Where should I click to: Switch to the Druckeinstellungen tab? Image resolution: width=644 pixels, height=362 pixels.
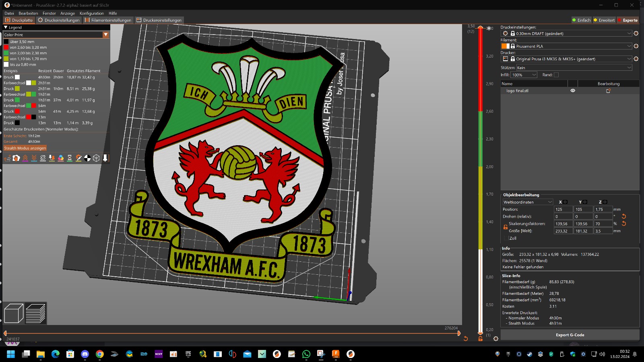pyautogui.click(x=59, y=20)
